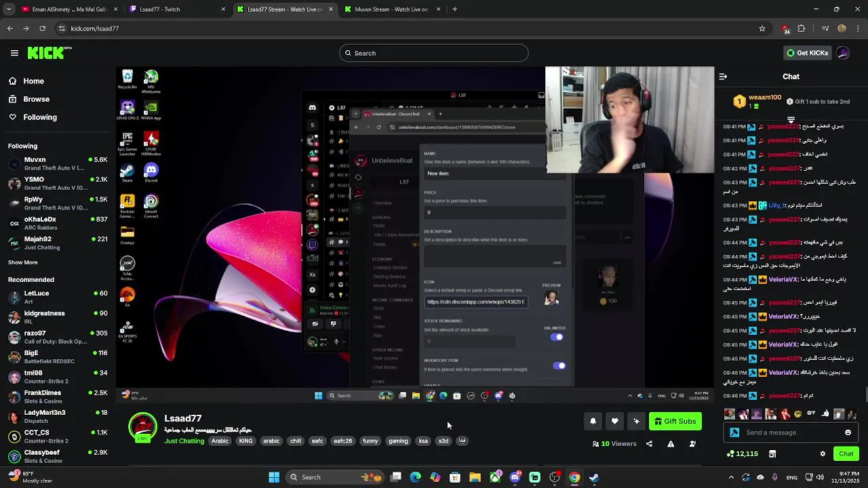
Task: Click the chat identity badge icon
Action: 734,432
